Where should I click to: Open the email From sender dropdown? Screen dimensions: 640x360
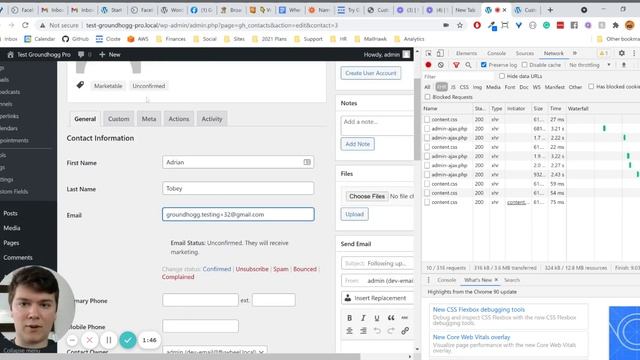(x=378, y=280)
